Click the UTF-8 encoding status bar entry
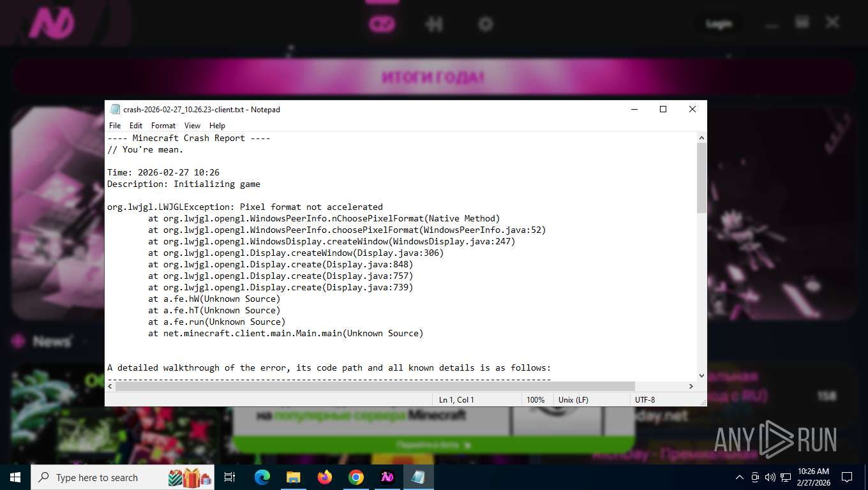 645,399
